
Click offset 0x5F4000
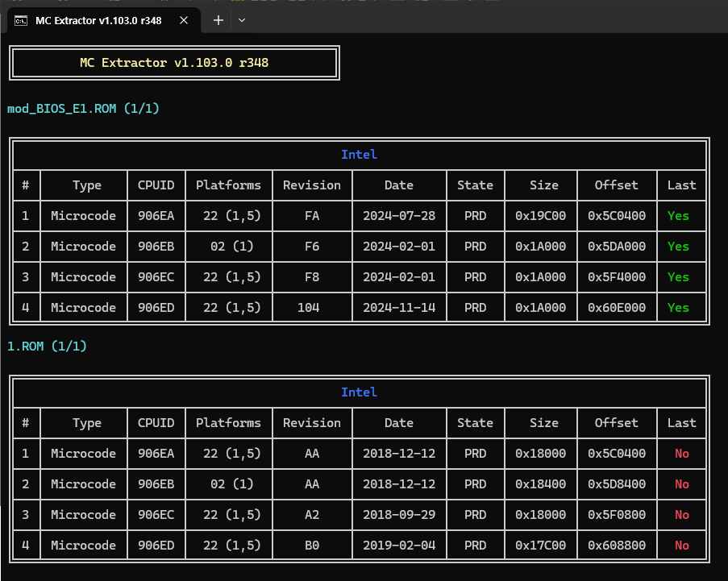pos(617,277)
